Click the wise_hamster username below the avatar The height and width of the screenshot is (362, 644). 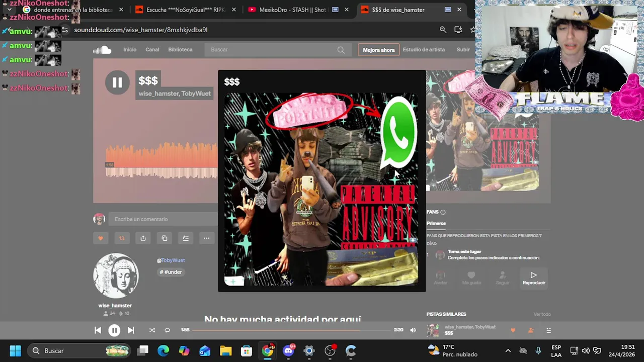115,306
